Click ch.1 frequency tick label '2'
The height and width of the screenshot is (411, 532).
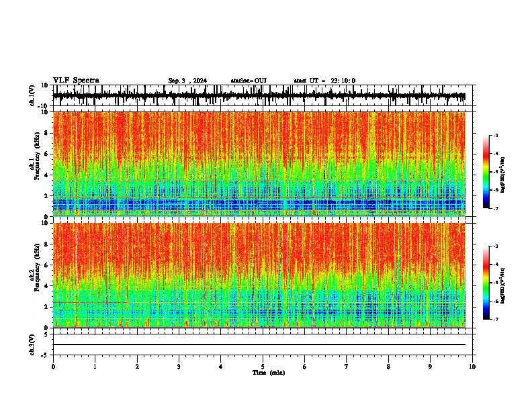(x=47, y=196)
